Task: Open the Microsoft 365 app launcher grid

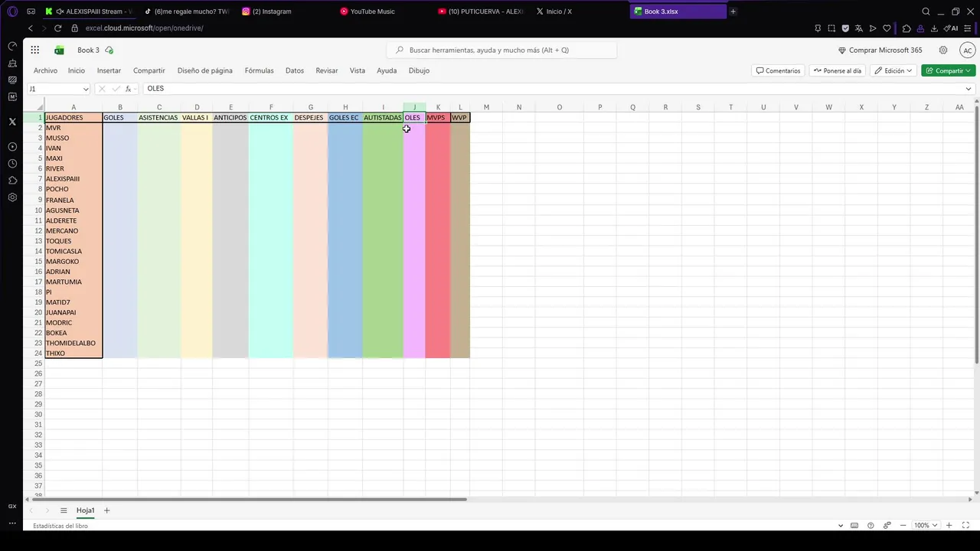Action: [35, 50]
